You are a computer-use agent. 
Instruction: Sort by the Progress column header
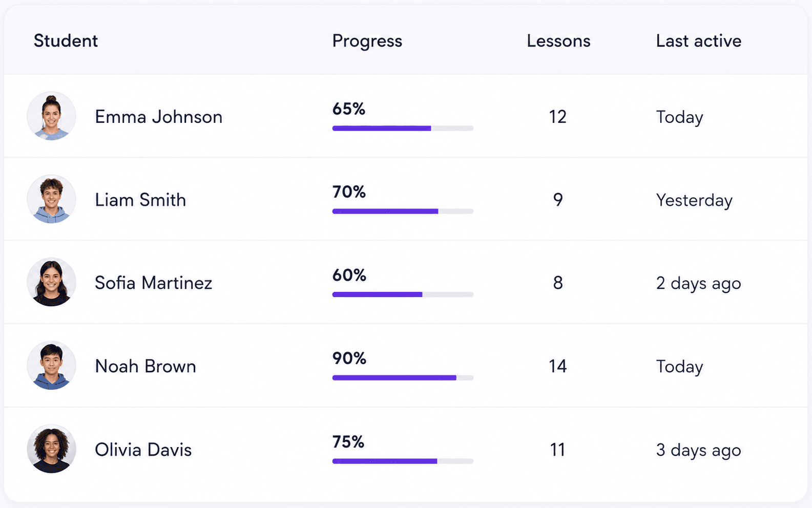[367, 41]
